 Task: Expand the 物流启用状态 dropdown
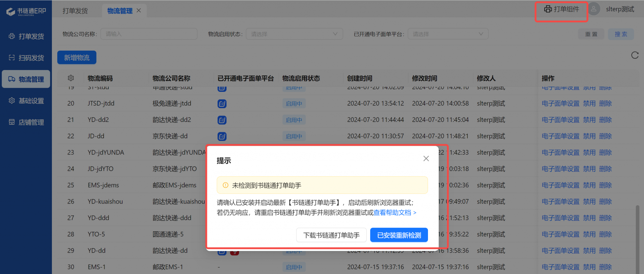(294, 34)
